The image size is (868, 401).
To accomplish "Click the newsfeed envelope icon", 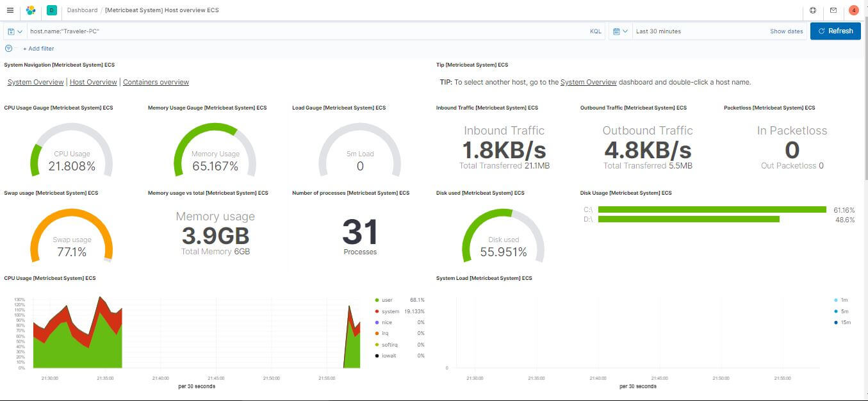I will (x=833, y=10).
